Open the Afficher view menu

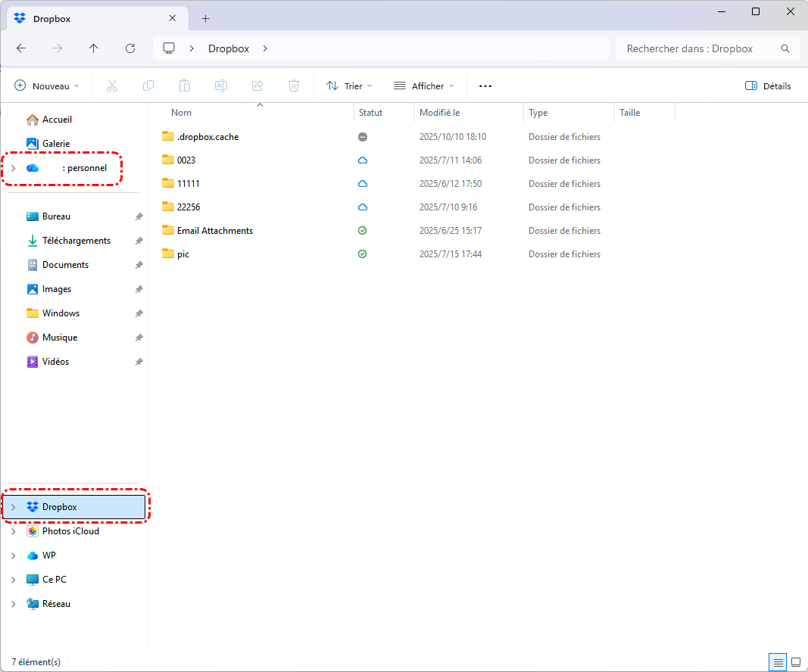424,86
